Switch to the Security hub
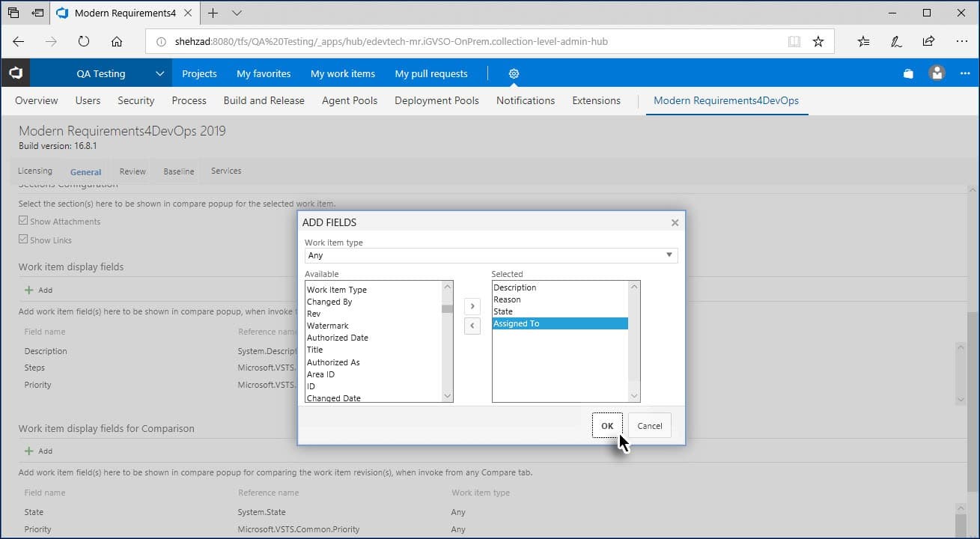Image resolution: width=980 pixels, height=539 pixels. (136, 100)
